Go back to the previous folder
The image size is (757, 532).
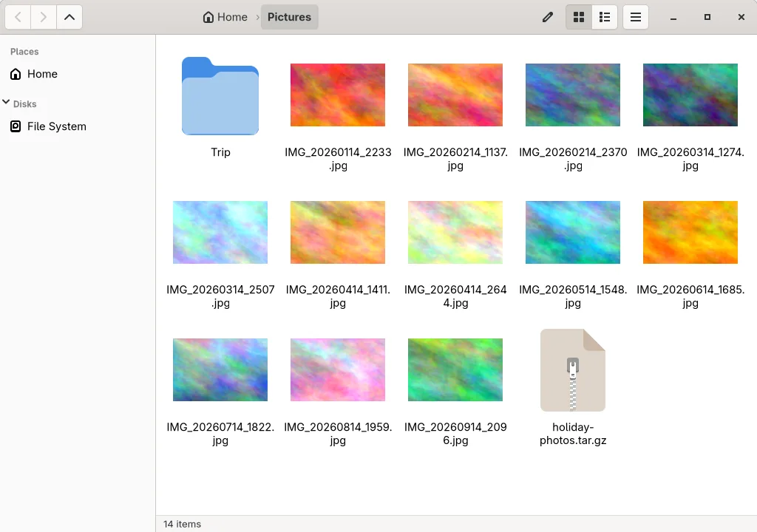point(18,18)
